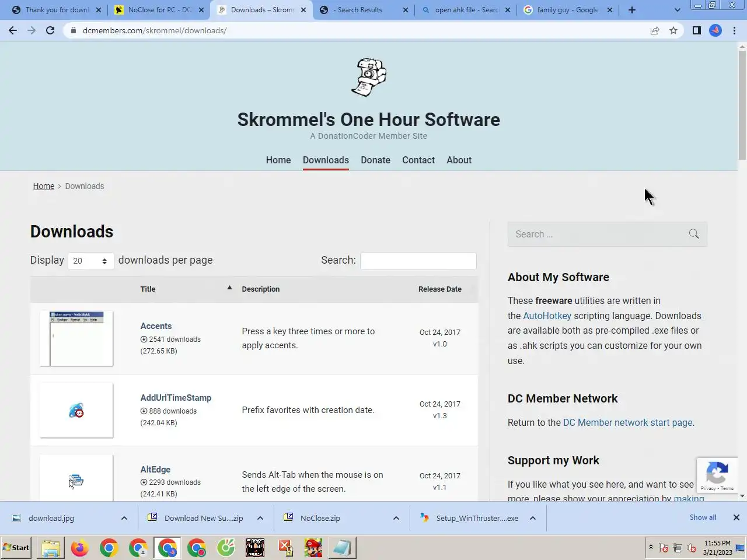Expand the system tray hidden icons arrow

[651, 547]
